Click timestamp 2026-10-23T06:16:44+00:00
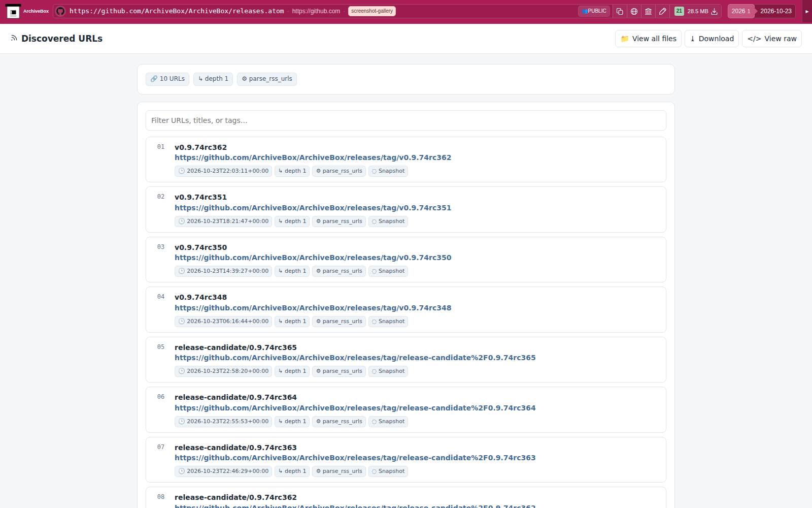The height and width of the screenshot is (508, 812). 223,322
